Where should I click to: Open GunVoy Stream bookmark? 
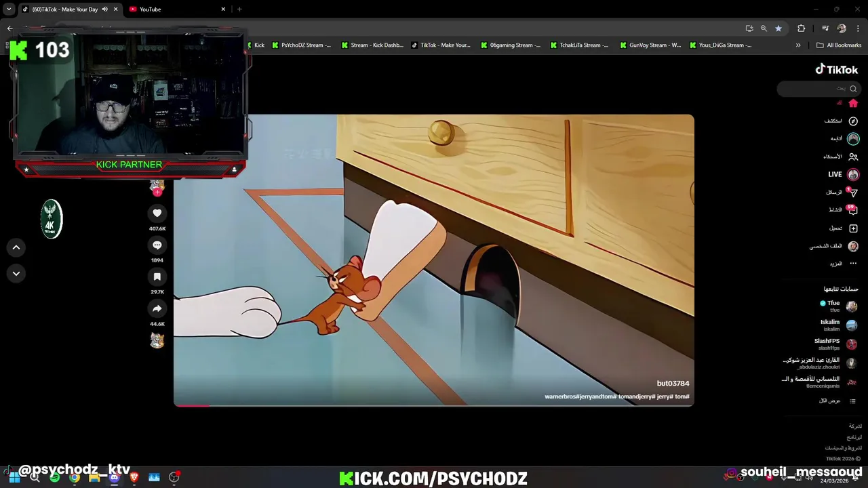pos(650,45)
